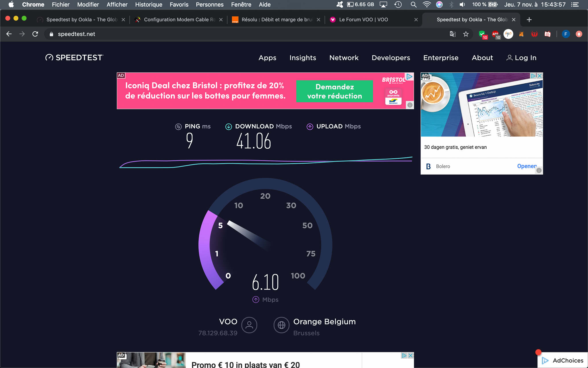This screenshot has height=368, width=588.
Task: Open the Historique menu
Action: (x=149, y=4)
